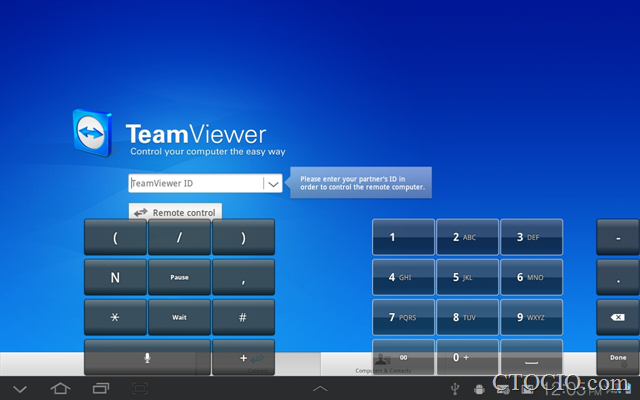Screen dimensions: 640x400
Task: Tap the backspace delete key
Action: coord(618,317)
